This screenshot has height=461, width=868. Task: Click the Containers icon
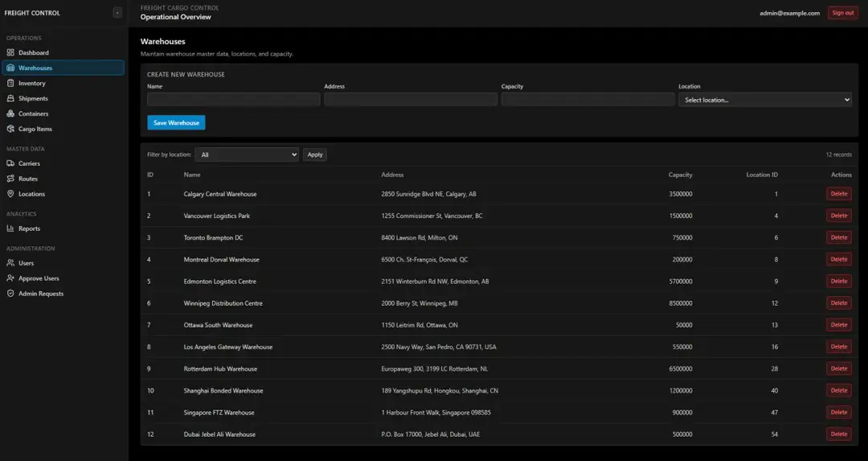point(10,113)
